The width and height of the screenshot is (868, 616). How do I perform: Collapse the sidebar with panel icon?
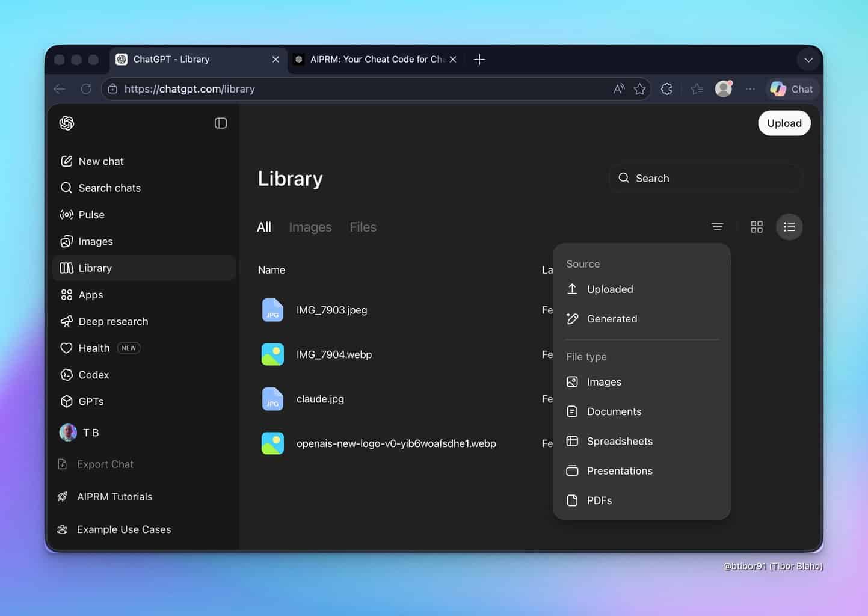pyautogui.click(x=221, y=123)
